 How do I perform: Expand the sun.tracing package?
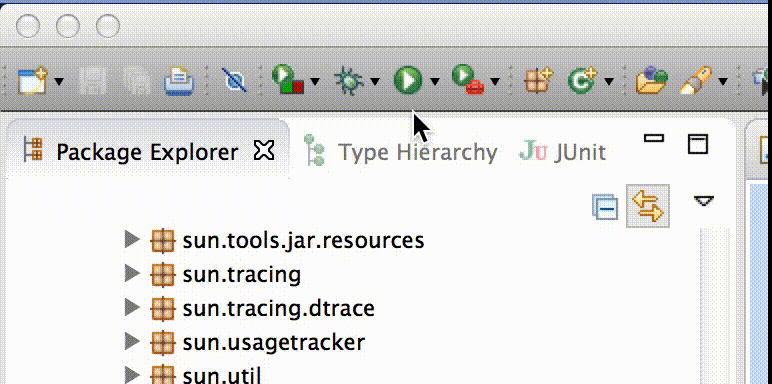click(x=132, y=274)
